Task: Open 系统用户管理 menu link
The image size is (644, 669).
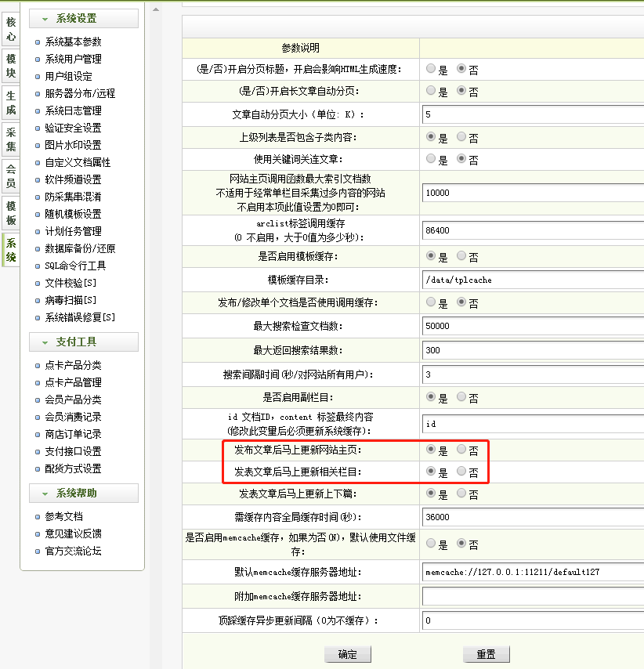Action: point(73,59)
